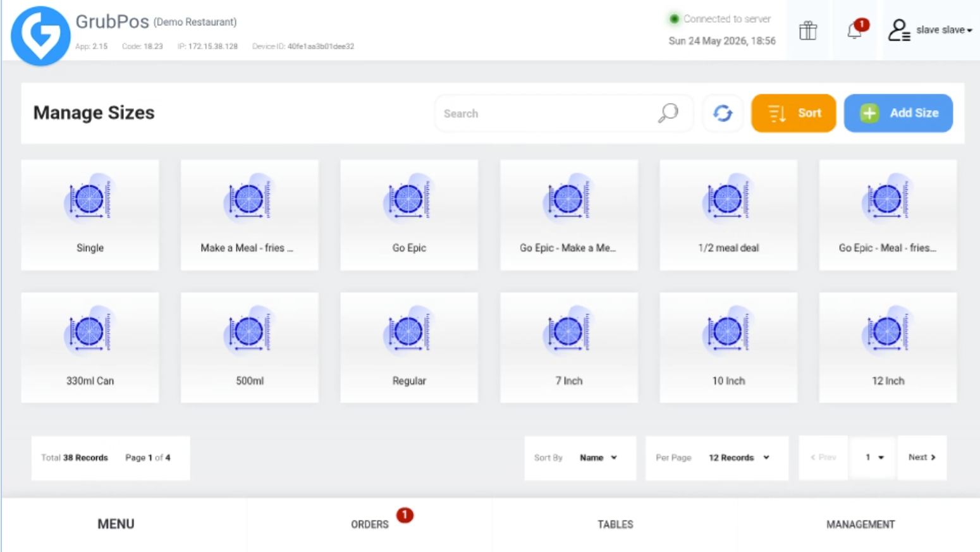Click the size icon above Make a Meal - fries

coord(249,199)
